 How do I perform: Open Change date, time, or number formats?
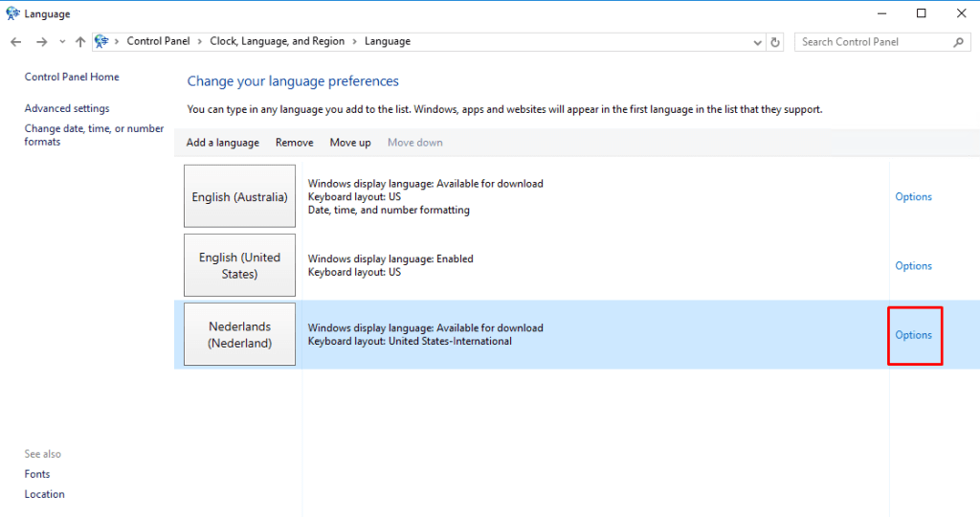pos(94,135)
